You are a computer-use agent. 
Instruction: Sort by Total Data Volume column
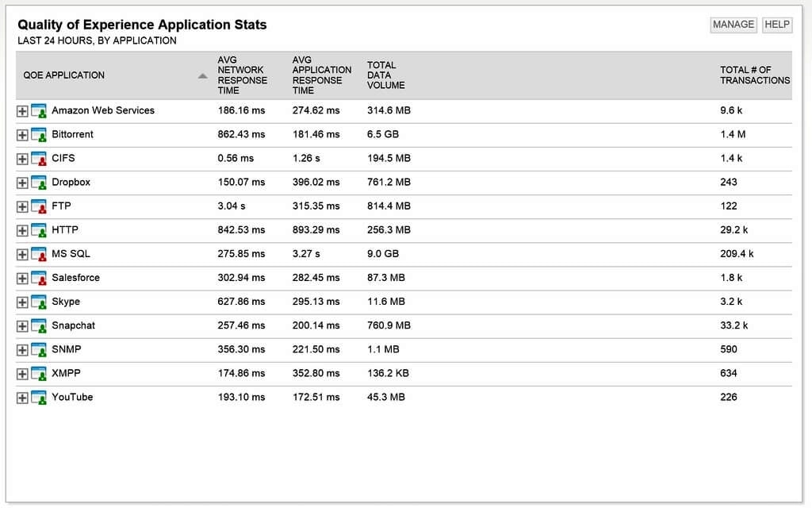pos(385,75)
